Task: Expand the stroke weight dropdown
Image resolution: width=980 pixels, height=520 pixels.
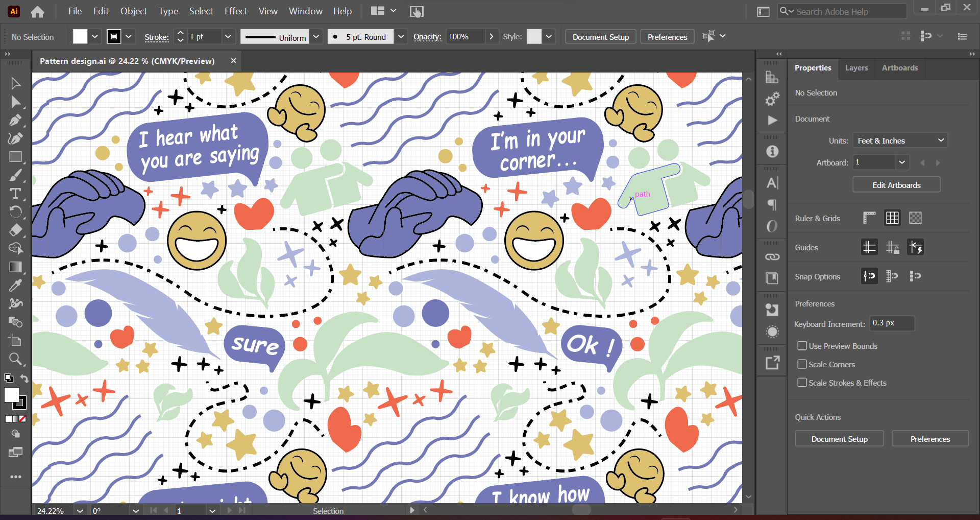Action: click(228, 36)
